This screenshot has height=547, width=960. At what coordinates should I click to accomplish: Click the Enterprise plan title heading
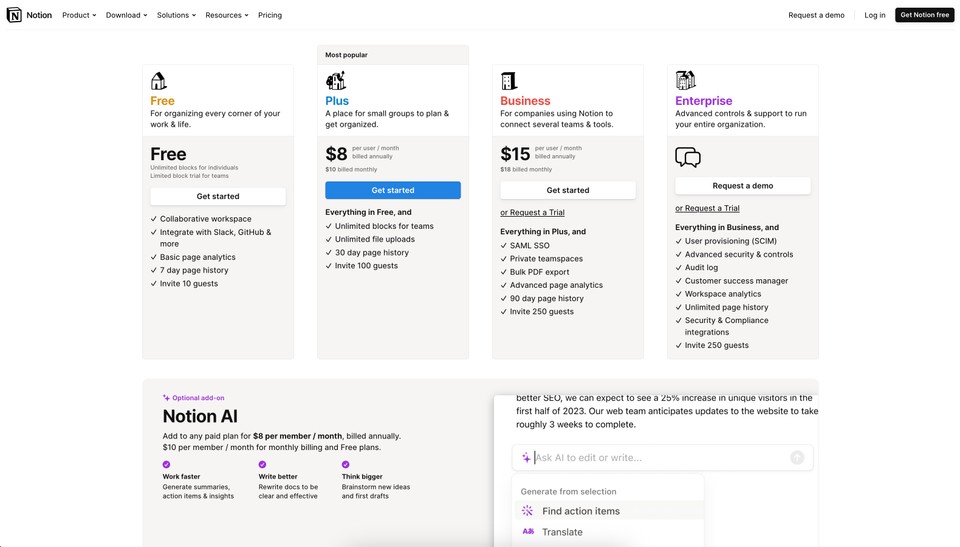click(703, 100)
